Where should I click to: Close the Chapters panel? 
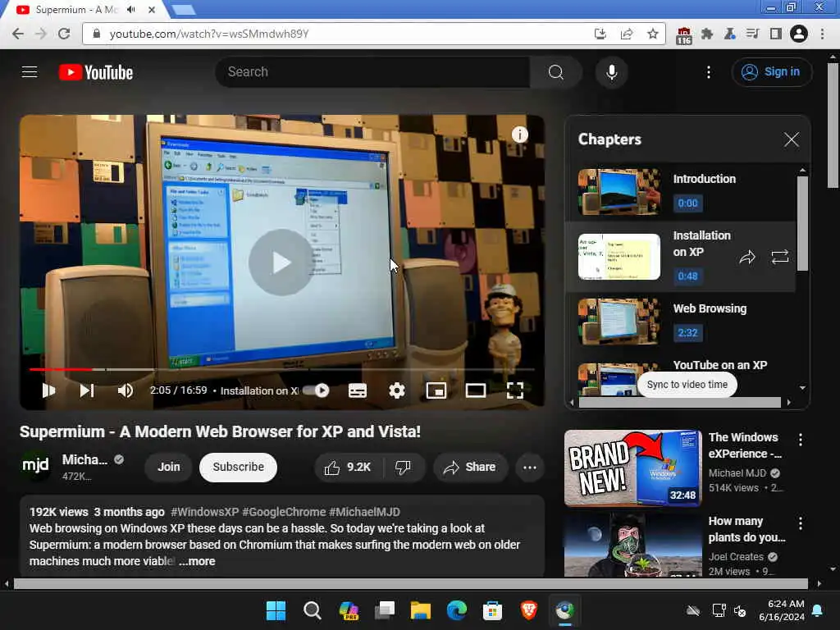pos(792,139)
